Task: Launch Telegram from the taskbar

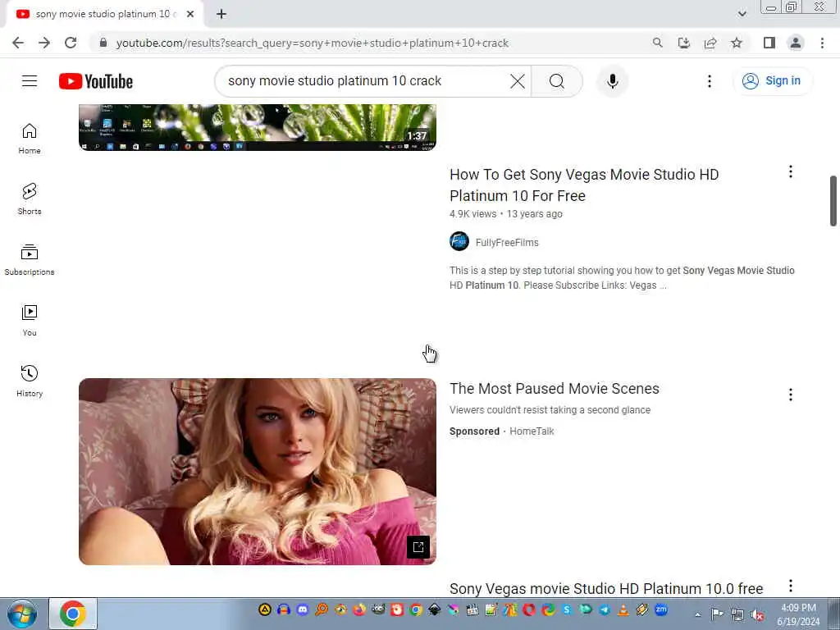Action: tap(605, 609)
